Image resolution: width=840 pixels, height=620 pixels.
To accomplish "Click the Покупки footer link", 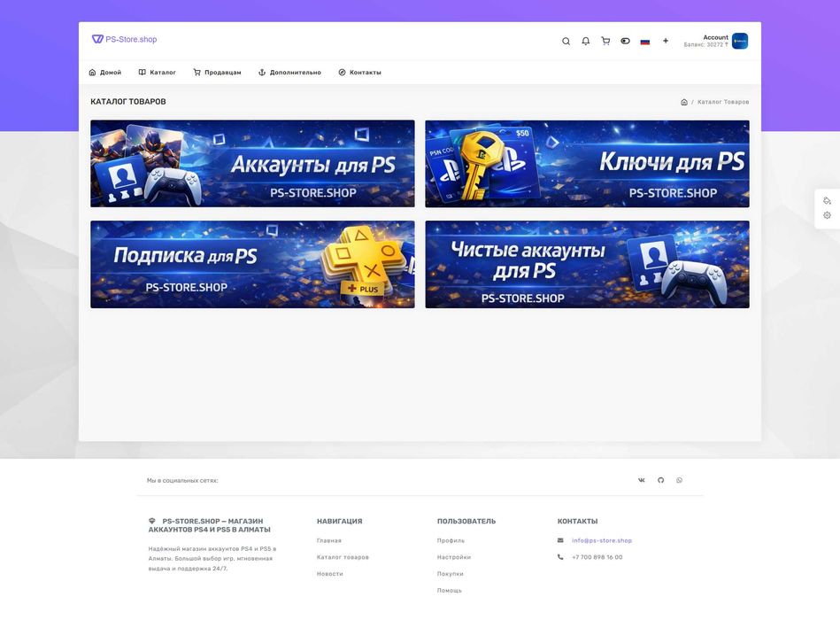I will [450, 574].
